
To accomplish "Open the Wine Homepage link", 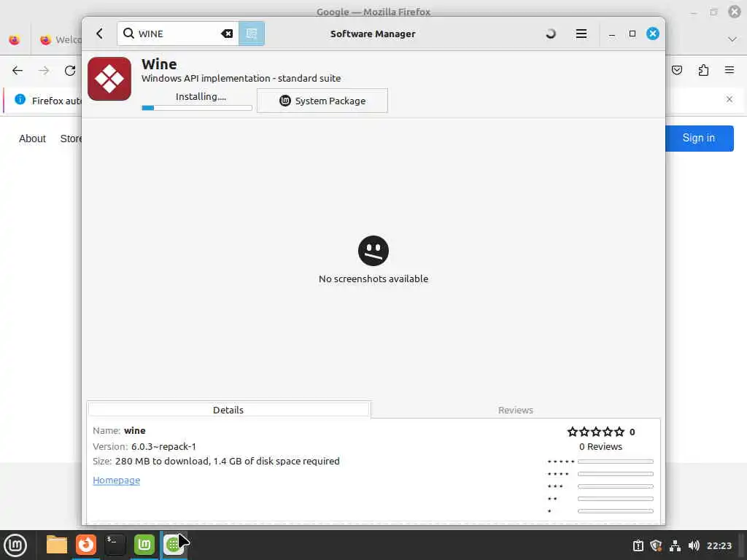I will (116, 480).
